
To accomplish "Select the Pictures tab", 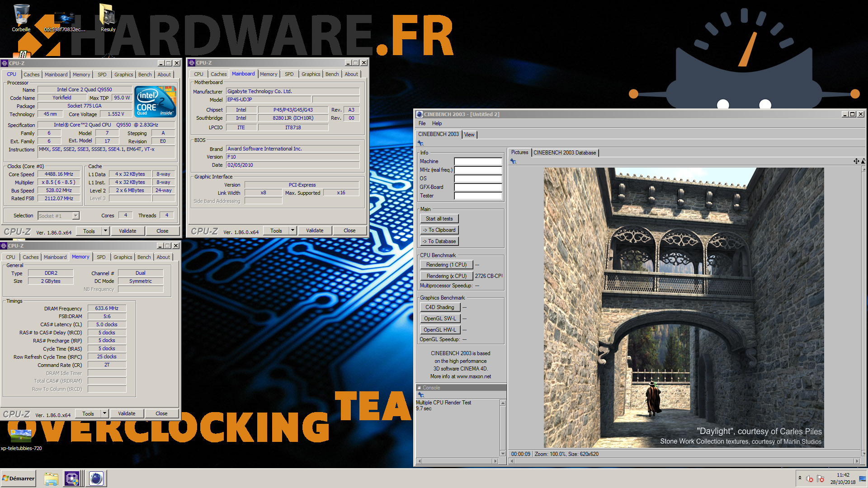I will [x=519, y=152].
